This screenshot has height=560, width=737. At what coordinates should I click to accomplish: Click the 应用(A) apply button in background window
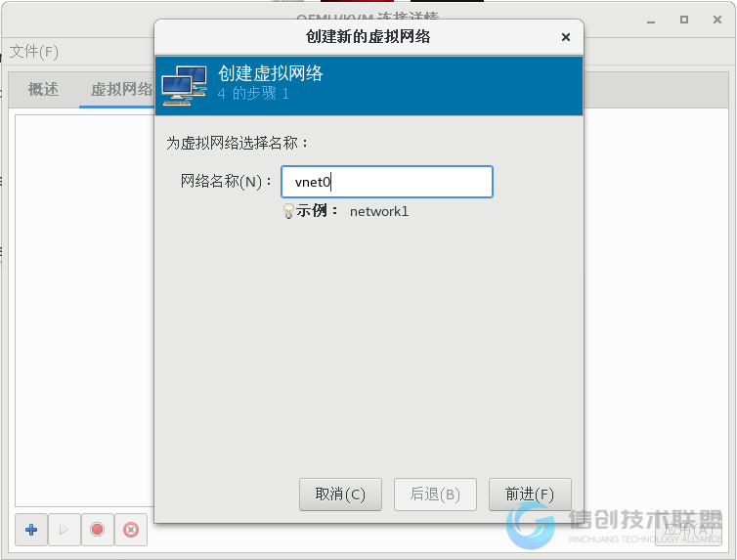[x=688, y=530]
